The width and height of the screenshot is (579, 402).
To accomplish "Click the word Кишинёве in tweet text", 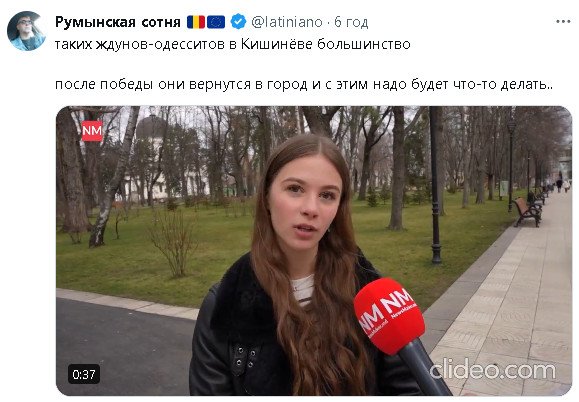I will click(277, 44).
